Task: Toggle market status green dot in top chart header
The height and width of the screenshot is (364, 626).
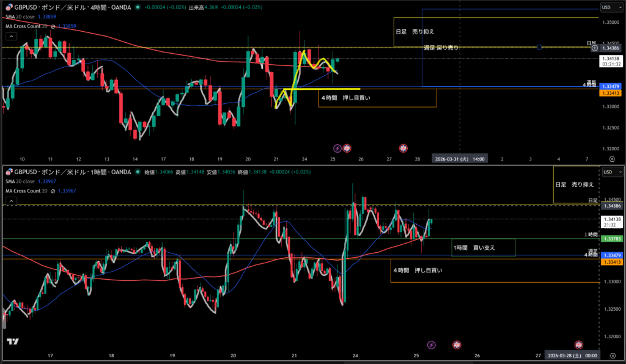Action: (138, 7)
